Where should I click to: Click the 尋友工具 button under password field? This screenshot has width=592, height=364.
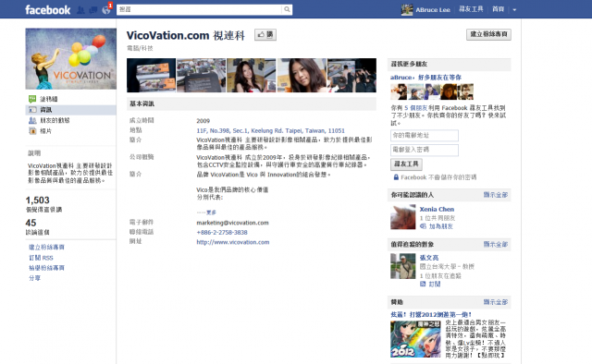(x=406, y=164)
